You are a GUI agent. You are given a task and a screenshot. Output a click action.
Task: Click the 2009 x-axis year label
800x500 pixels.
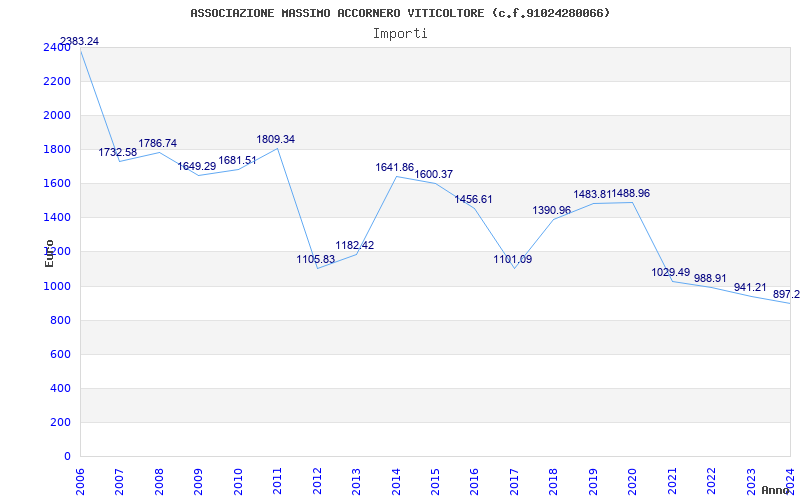click(198, 481)
